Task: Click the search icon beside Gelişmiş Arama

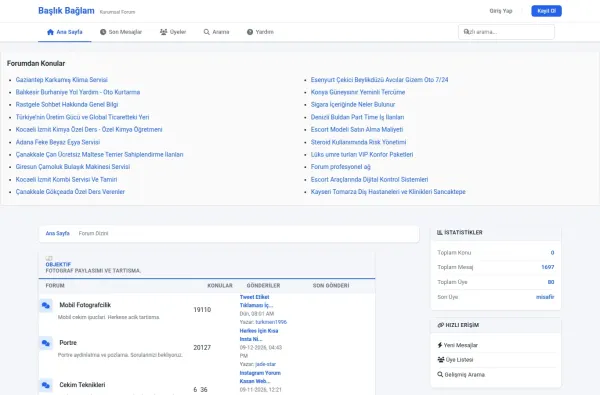Action: [440, 375]
